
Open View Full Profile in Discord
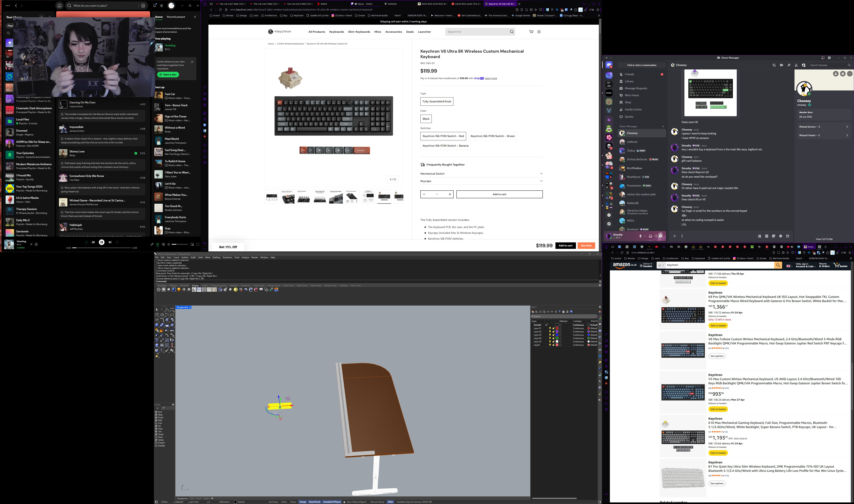[x=824, y=239]
